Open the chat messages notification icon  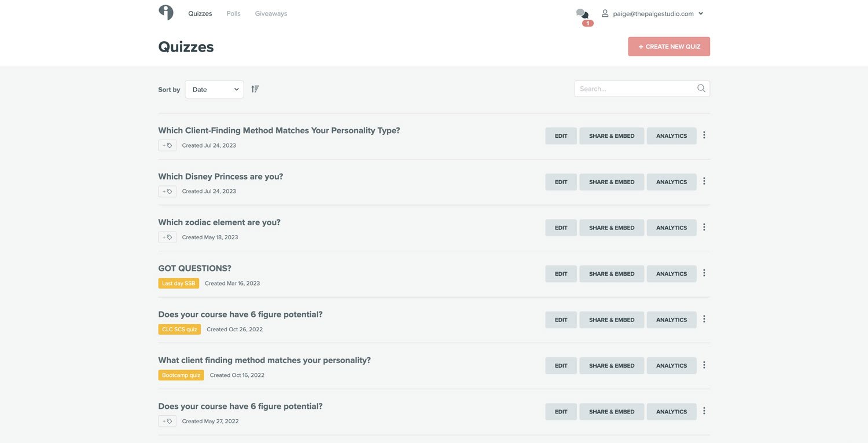coord(582,13)
